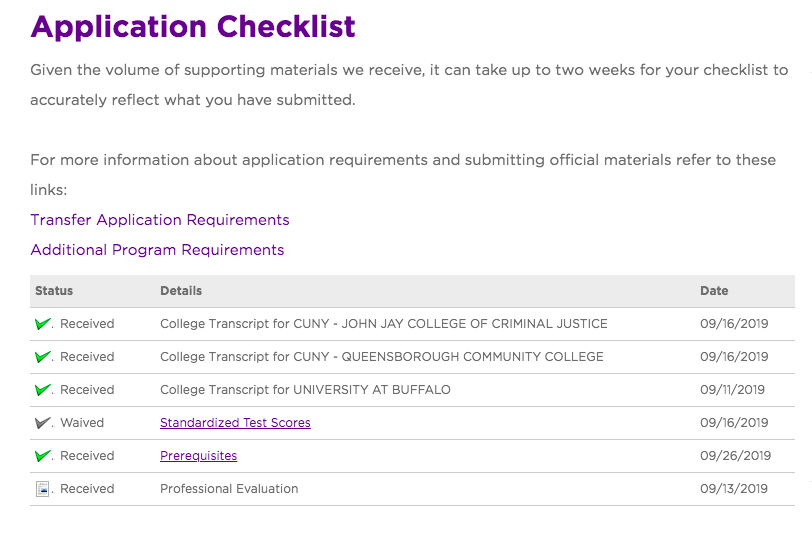The height and width of the screenshot is (537, 812).
Task: Open Additional Program Requirements link
Action: tap(157, 250)
